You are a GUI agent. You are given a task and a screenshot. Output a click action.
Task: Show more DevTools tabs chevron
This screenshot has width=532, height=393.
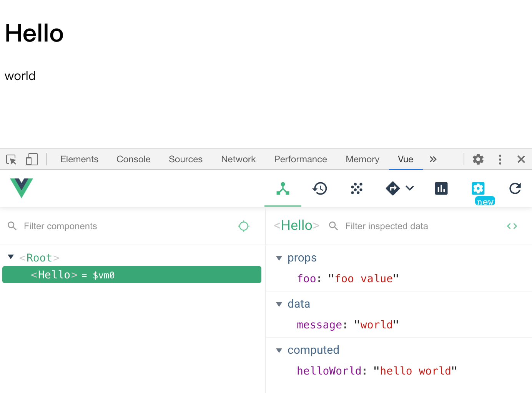click(433, 159)
